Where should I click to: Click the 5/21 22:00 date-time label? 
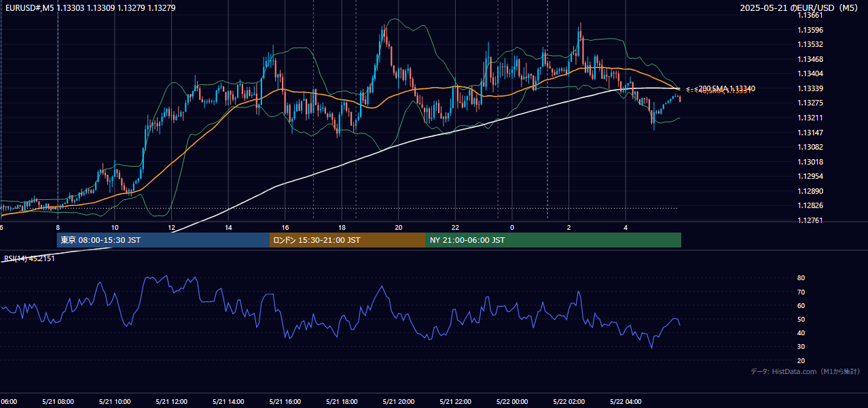tap(456, 402)
